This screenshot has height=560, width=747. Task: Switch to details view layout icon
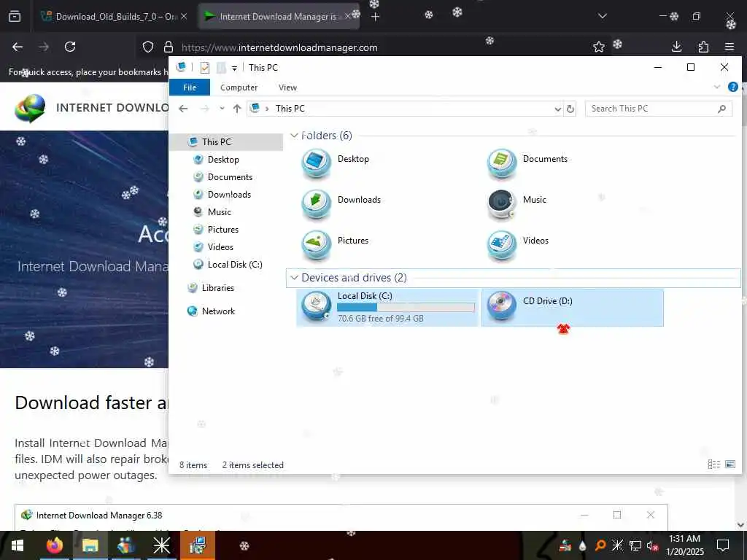pos(713,464)
